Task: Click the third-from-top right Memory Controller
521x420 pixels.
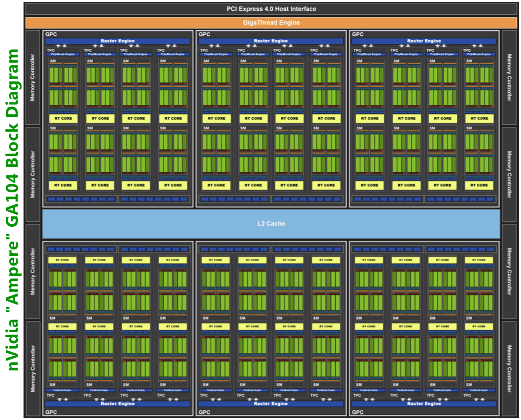Action: [509, 271]
